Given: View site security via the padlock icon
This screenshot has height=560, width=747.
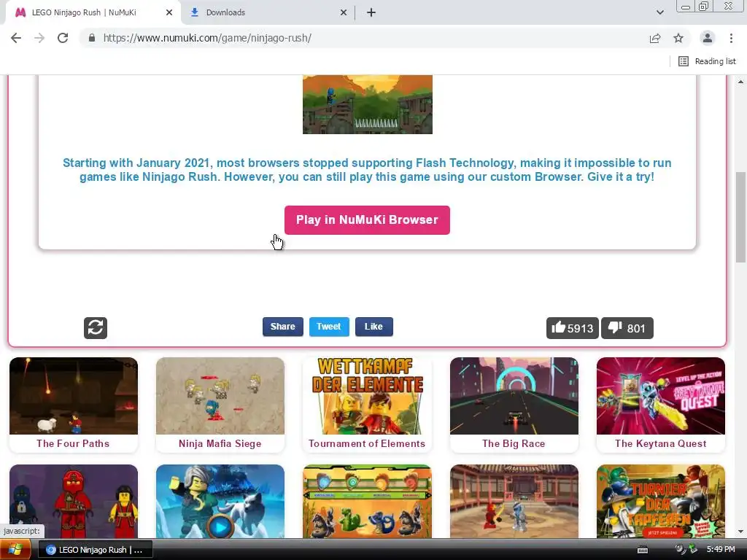Looking at the screenshot, I should 92,38.
